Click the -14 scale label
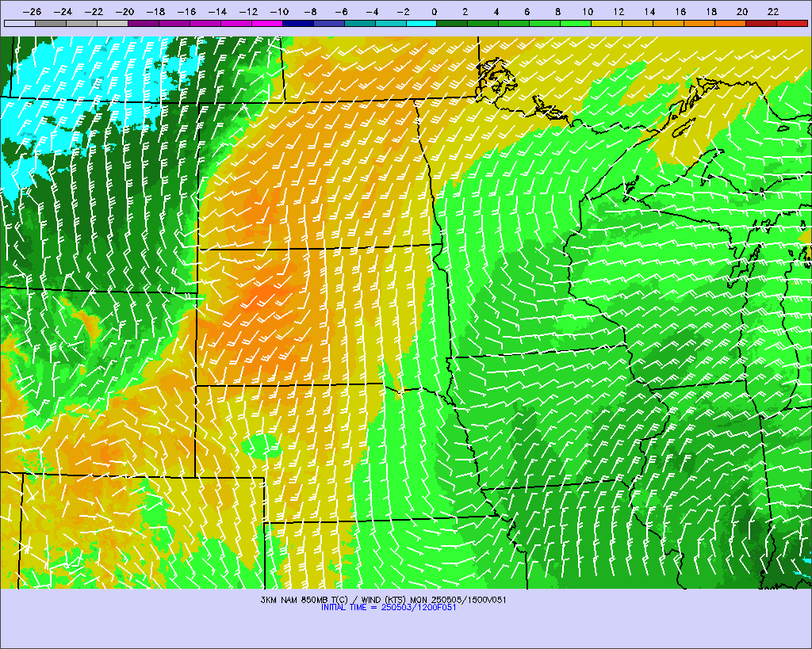This screenshot has height=649, width=812. 217,11
